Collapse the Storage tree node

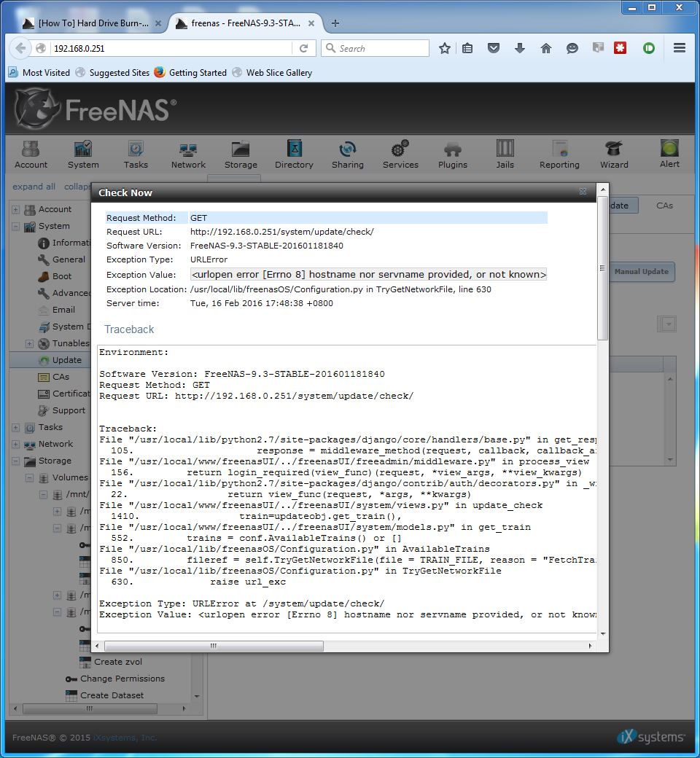(16, 461)
